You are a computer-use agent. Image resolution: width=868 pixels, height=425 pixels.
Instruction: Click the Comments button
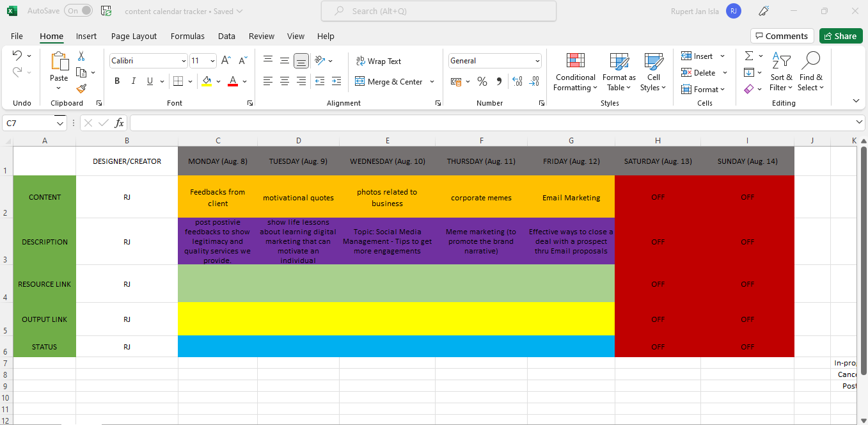click(x=782, y=36)
